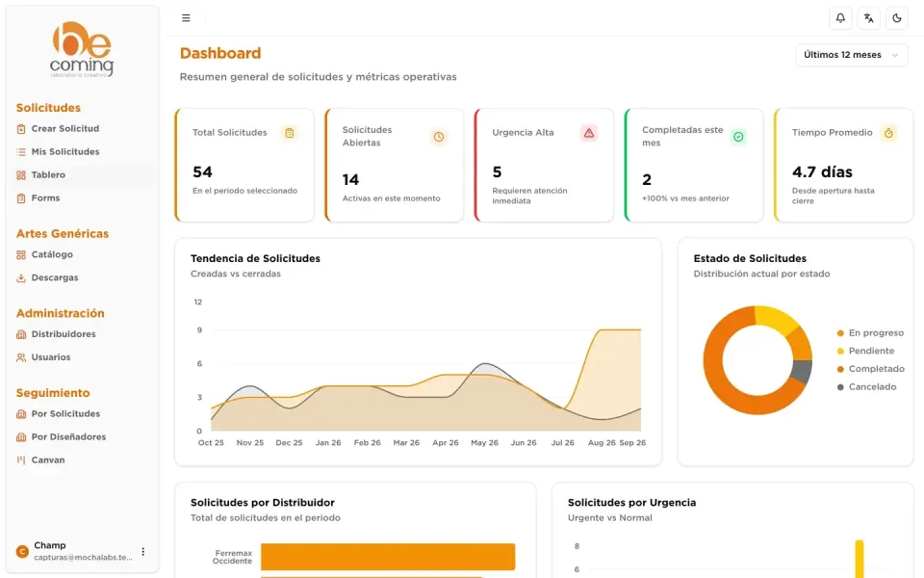Click the Tiempo Promedio stopwatch icon
The width and height of the screenshot is (924, 578).
click(x=888, y=133)
